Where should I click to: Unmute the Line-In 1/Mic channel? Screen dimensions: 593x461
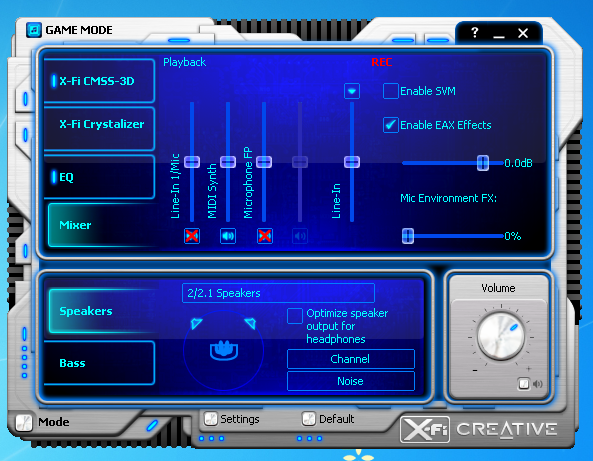coord(192,236)
